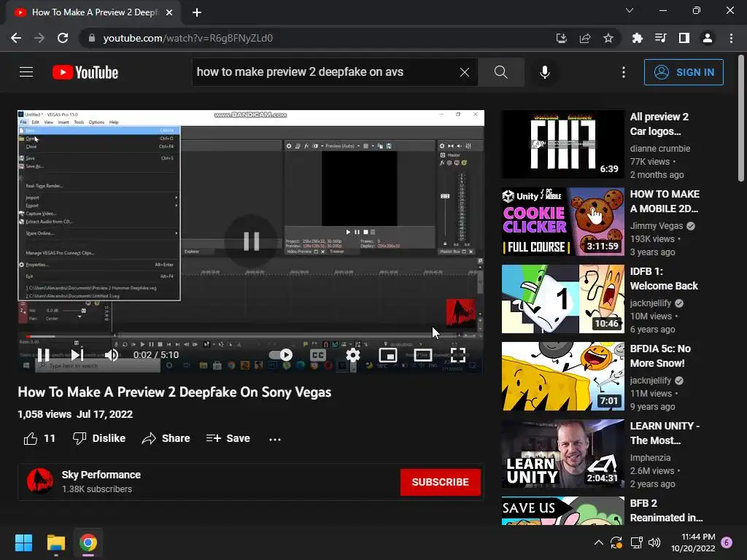This screenshot has width=747, height=560.
Task: Open the tab search chevron
Action: [630, 10]
